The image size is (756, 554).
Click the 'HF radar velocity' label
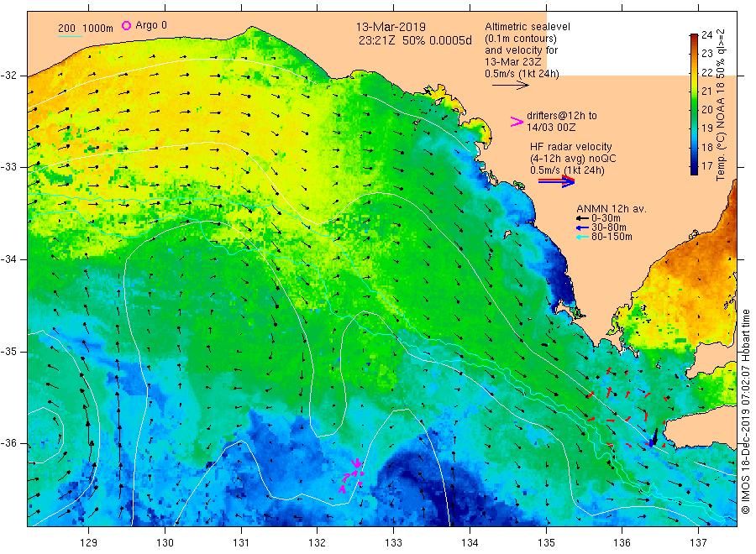coord(571,146)
